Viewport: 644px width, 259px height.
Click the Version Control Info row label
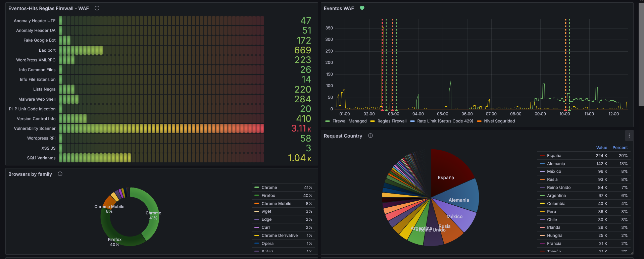tap(36, 119)
